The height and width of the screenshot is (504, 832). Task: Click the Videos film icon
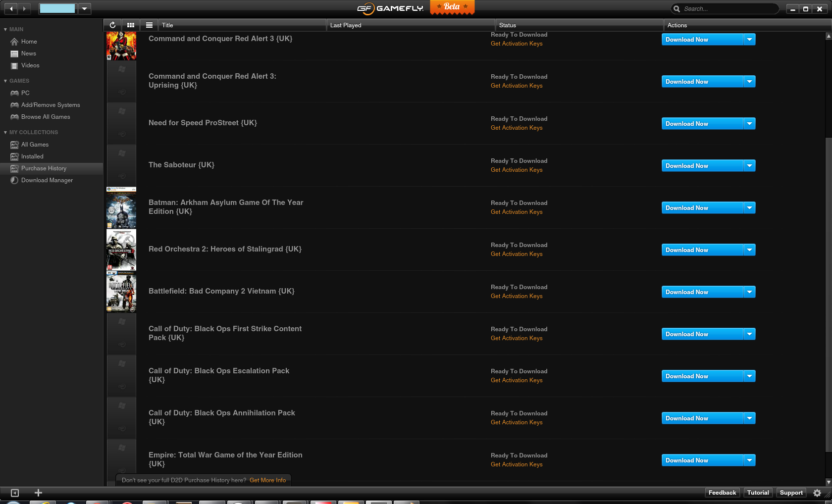coord(14,65)
